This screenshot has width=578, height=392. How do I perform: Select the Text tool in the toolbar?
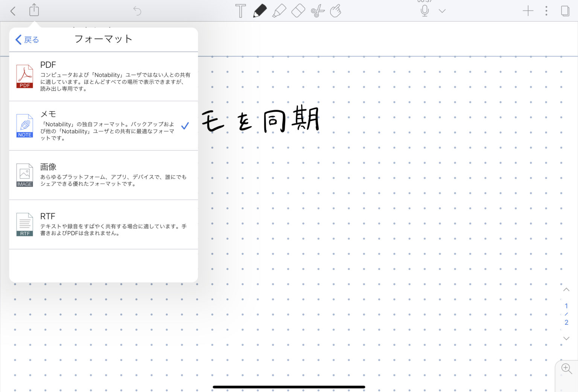[x=240, y=11]
